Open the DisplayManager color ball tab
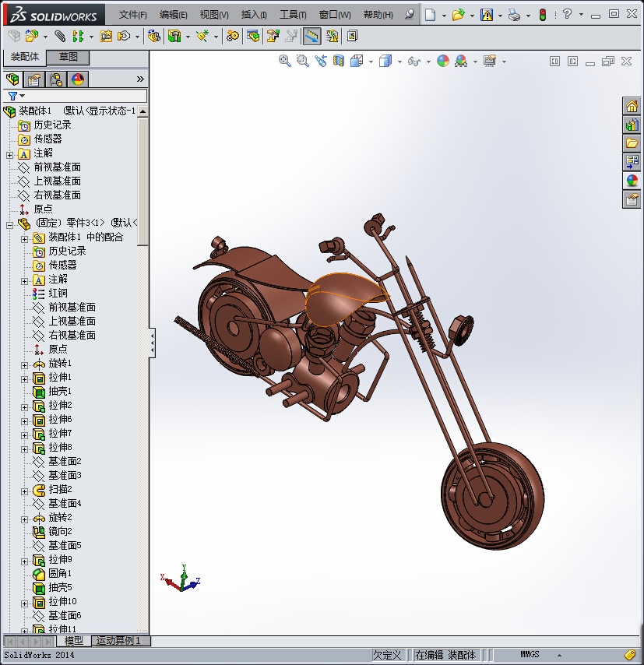 (x=78, y=79)
